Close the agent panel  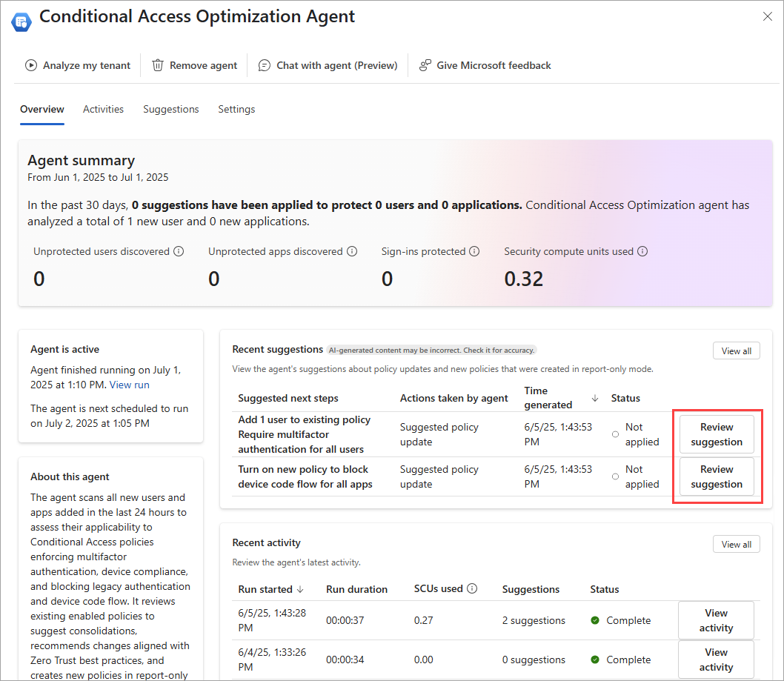click(768, 16)
